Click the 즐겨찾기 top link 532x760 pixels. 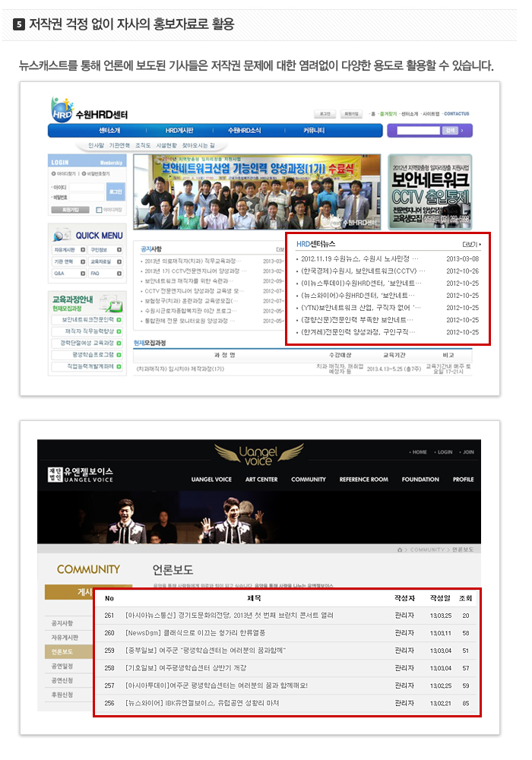[388, 114]
